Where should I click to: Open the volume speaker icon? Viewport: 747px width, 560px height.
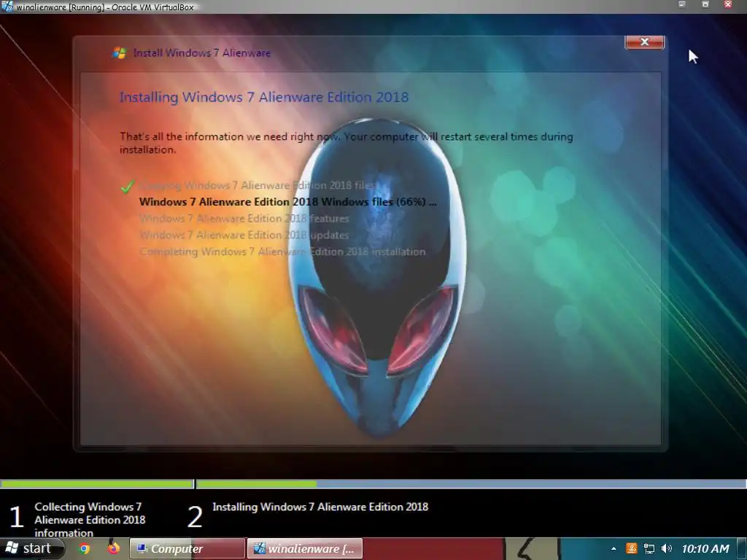click(x=667, y=548)
